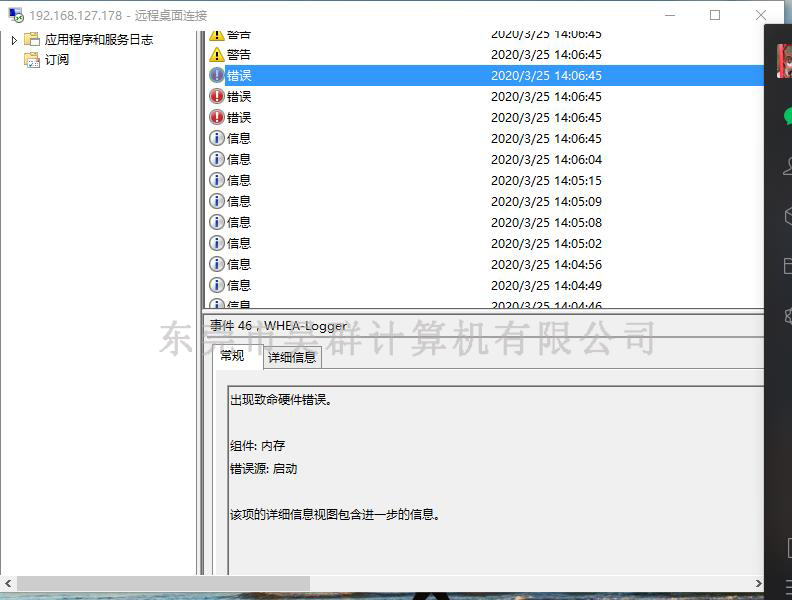The width and height of the screenshot is (792, 600).
Task: Click the info icon of the 14:05:15 event
Action: pos(217,180)
